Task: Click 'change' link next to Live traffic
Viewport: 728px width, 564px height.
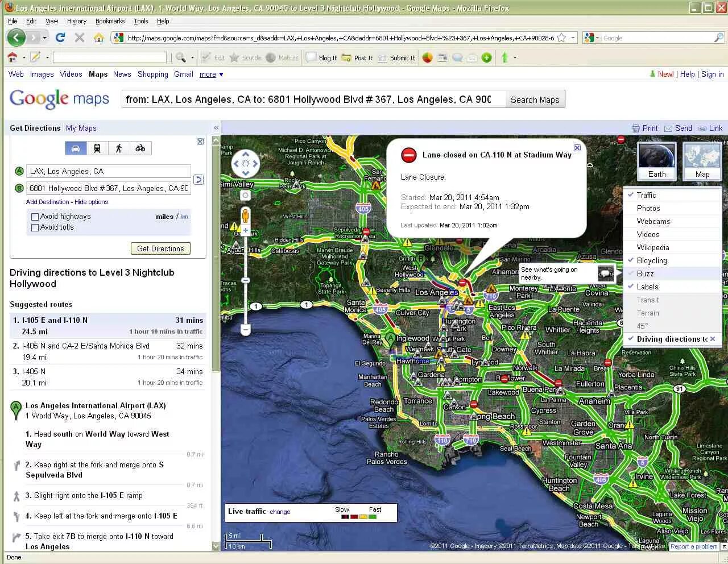Action: click(x=280, y=512)
